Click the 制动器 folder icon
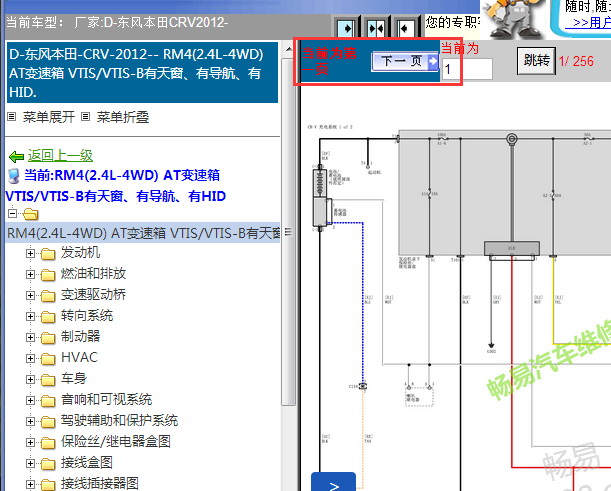Viewport: 611px width, 491px height. [x=48, y=338]
